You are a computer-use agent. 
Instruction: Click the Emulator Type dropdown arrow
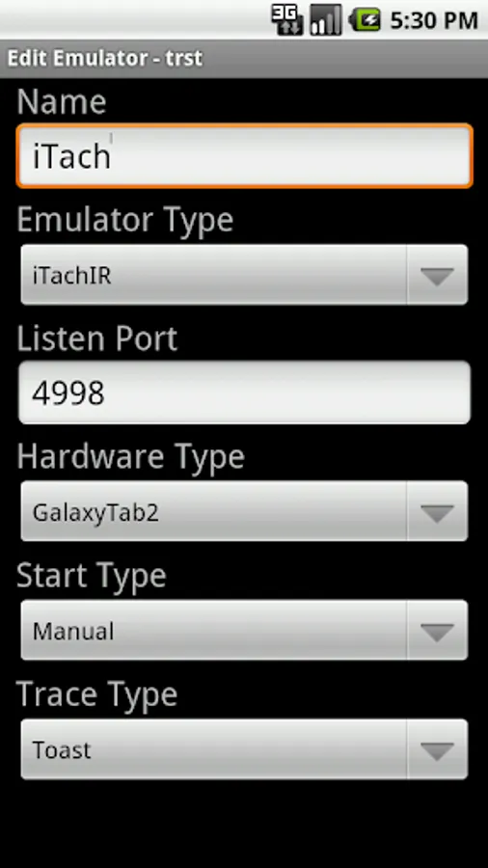(437, 275)
